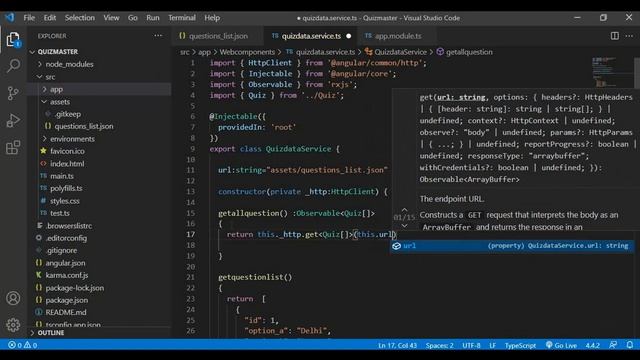Open the View menu
Screen dimensions: 640x360
(111, 18)
